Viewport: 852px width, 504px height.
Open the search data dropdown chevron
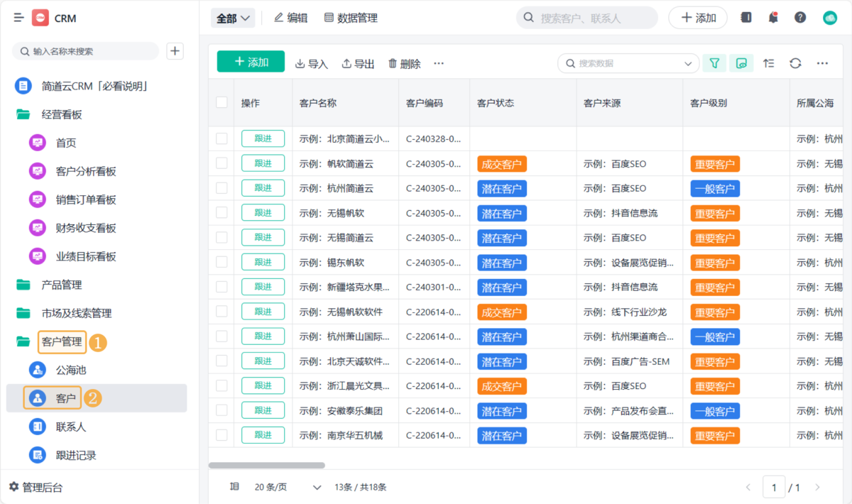pyautogui.click(x=689, y=63)
